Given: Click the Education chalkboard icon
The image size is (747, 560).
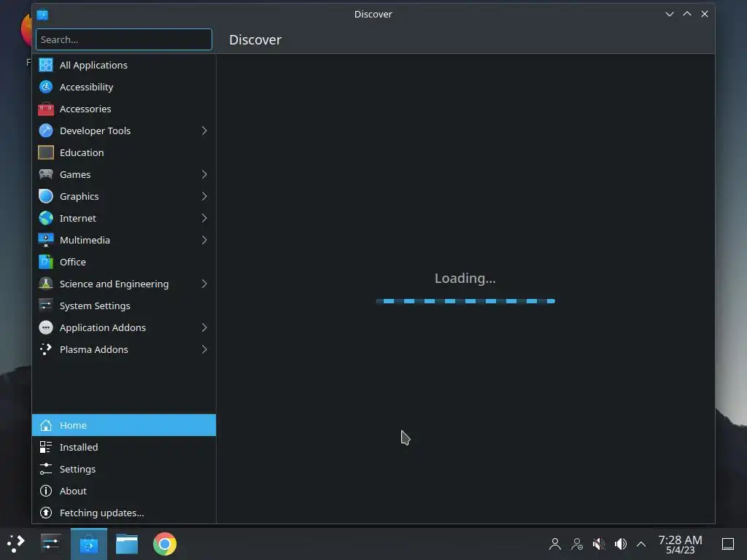Looking at the screenshot, I should point(46,152).
